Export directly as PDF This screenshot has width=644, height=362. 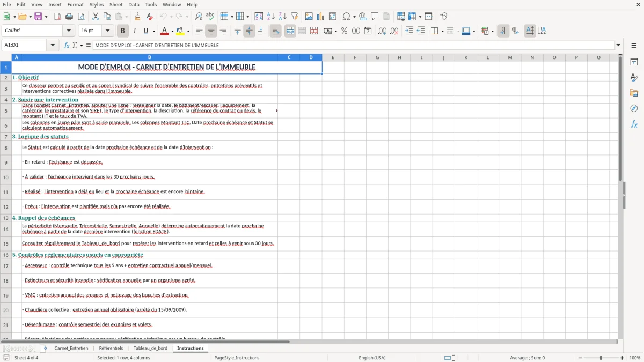click(57, 17)
